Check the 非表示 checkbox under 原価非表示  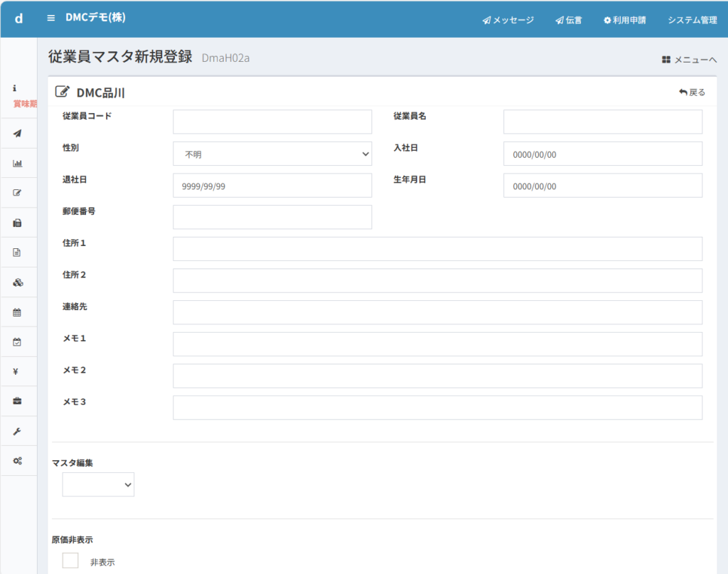coord(70,560)
